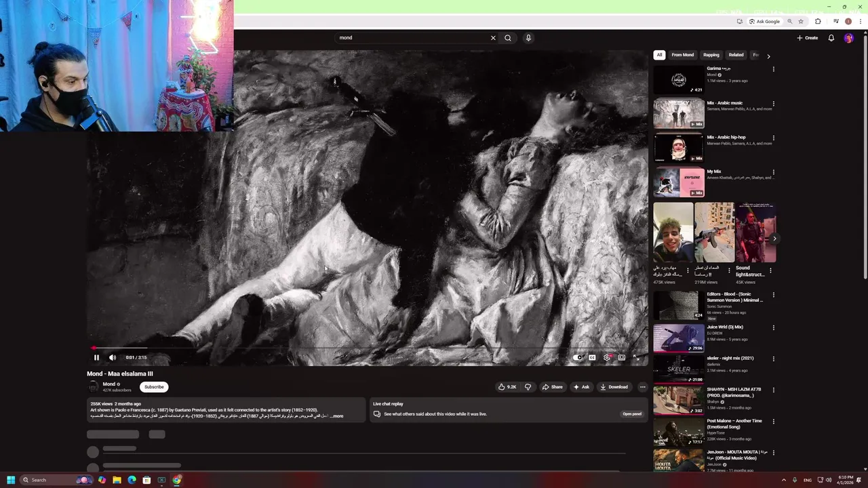Viewport: 868px width, 488px height.
Task: Open Chrome extensions puzzle icon
Action: pos(818,22)
